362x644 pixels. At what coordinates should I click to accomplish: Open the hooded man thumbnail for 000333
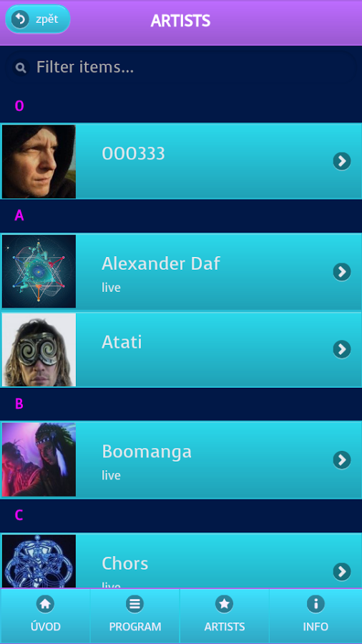point(39,162)
